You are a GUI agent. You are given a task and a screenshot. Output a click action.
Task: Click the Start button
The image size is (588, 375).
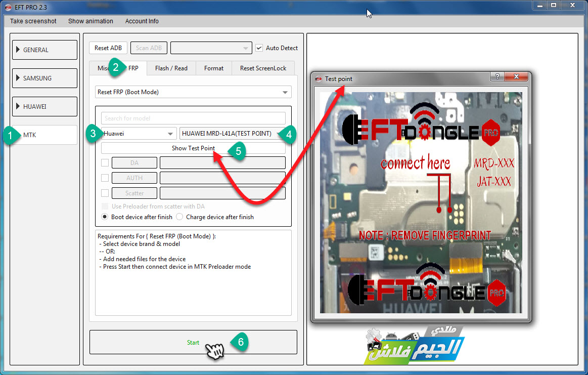pyautogui.click(x=193, y=342)
